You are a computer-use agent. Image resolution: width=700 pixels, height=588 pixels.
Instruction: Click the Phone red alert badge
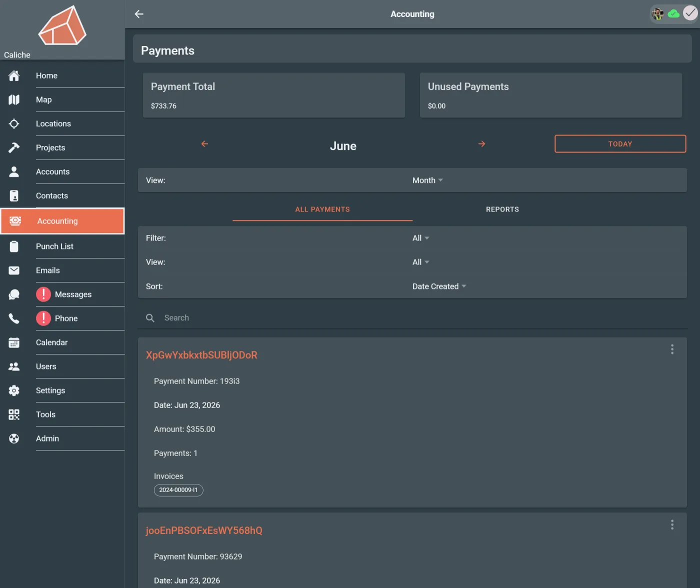pos(43,318)
